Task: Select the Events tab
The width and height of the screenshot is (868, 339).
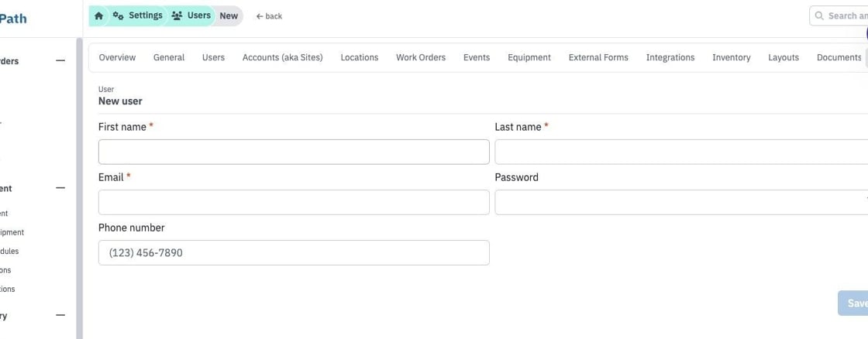Action: click(x=477, y=57)
